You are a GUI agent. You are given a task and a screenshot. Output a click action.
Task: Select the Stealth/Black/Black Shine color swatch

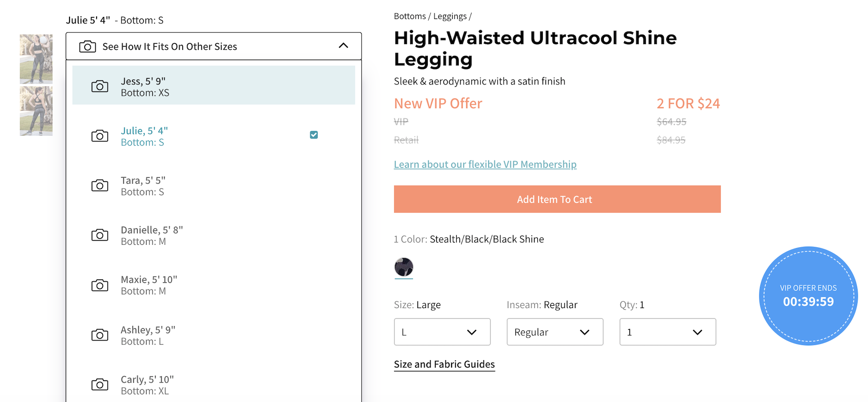[404, 267]
